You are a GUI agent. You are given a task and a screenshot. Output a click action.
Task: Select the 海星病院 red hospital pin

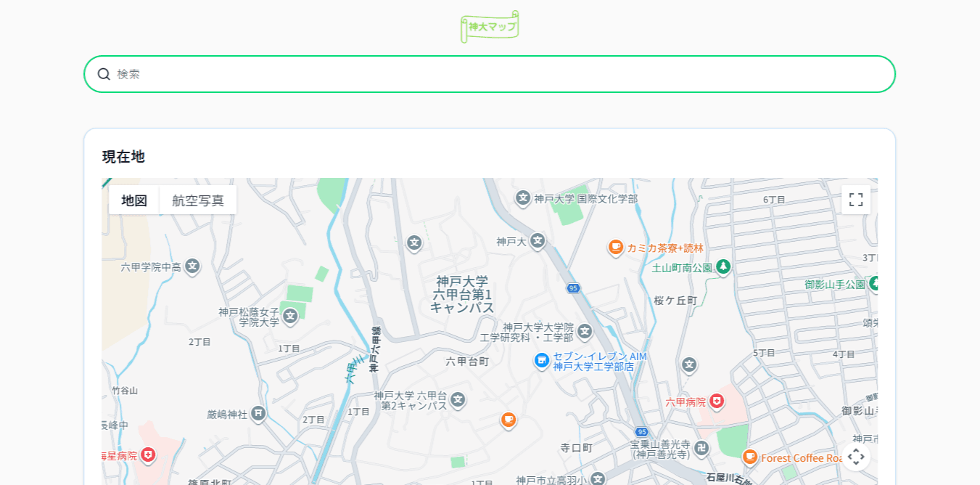coord(148,456)
